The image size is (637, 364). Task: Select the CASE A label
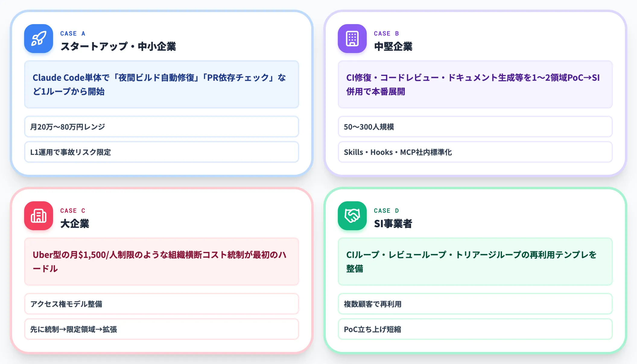click(73, 33)
